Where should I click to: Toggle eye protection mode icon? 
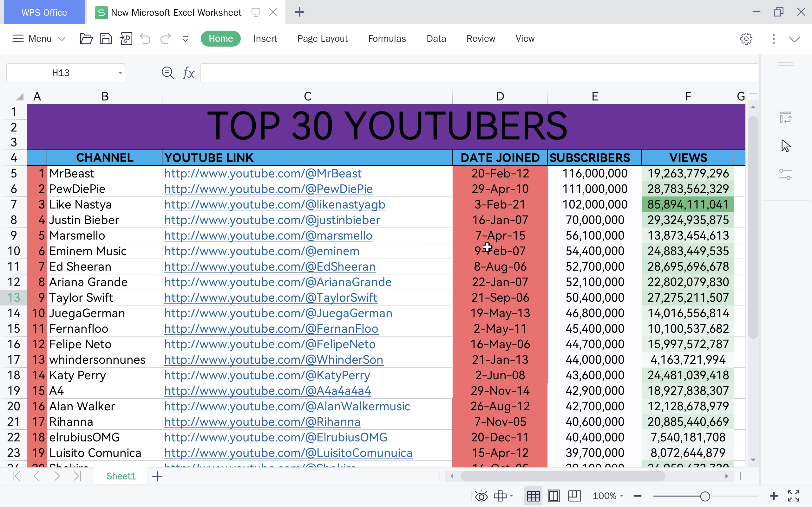click(481, 496)
